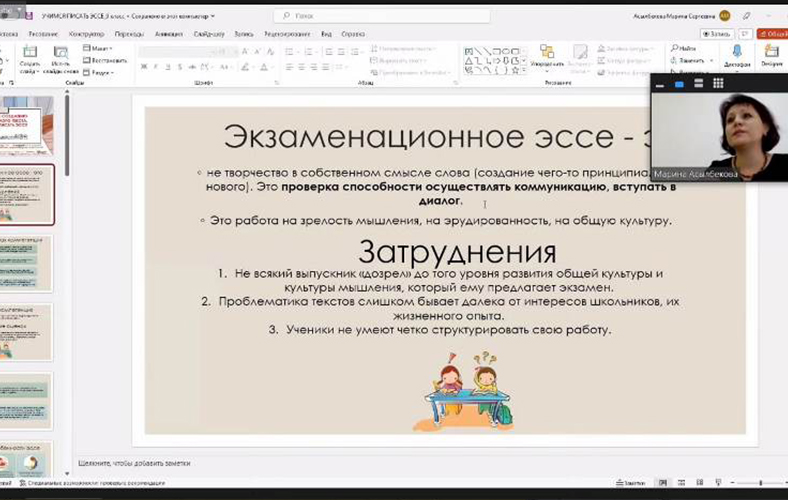This screenshot has width=788, height=500.
Task: Toggle bold formatting in Шрифт group
Action: 144,66
